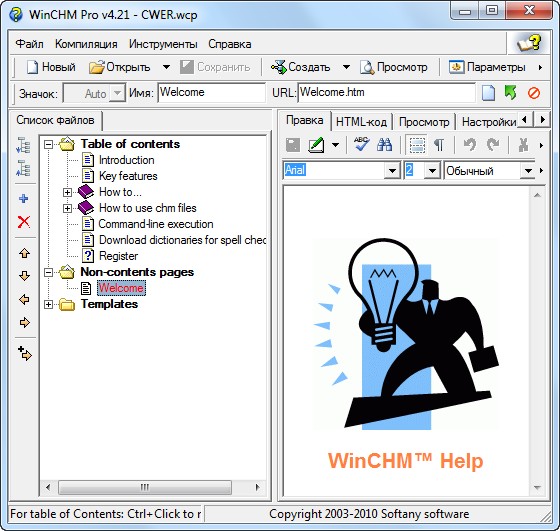The image size is (560, 531).
Task: Select the Register page
Action: (118, 256)
